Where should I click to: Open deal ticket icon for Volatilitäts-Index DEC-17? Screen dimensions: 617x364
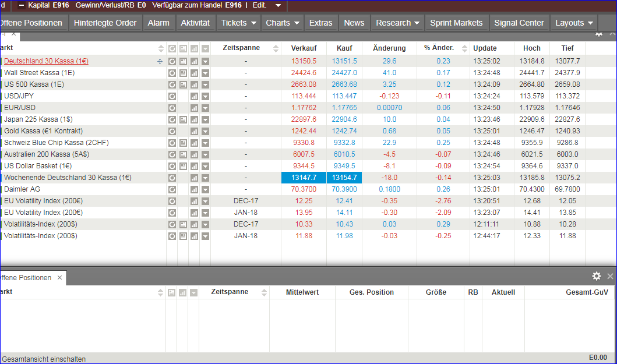(183, 224)
